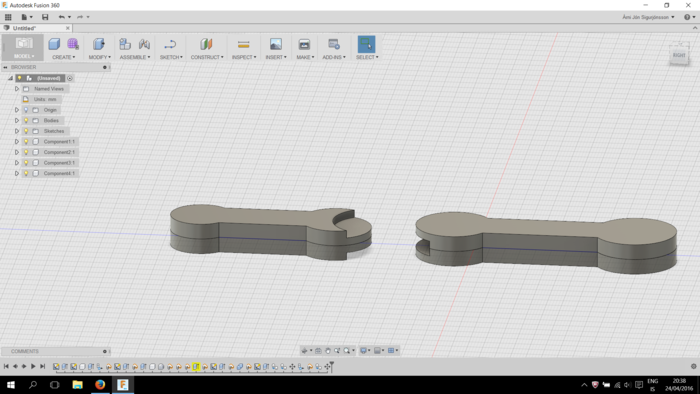
Task: Open the CONSTRUCT menu
Action: pos(207,57)
